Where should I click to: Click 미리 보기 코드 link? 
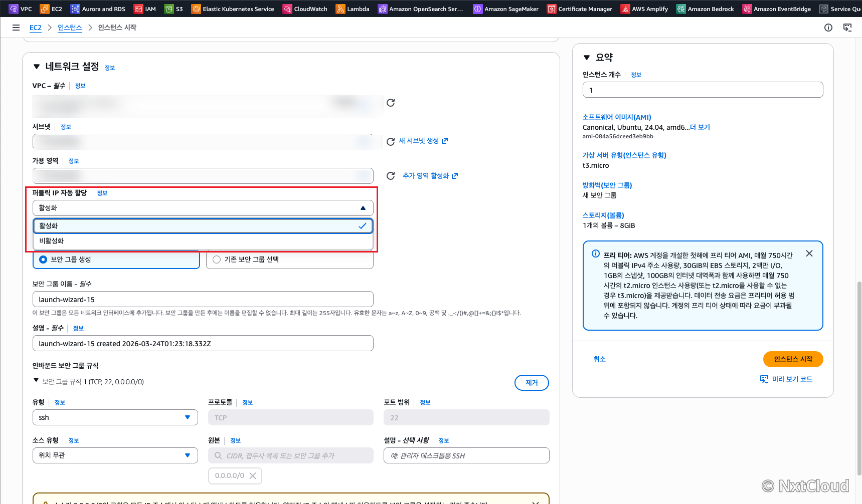(786, 379)
